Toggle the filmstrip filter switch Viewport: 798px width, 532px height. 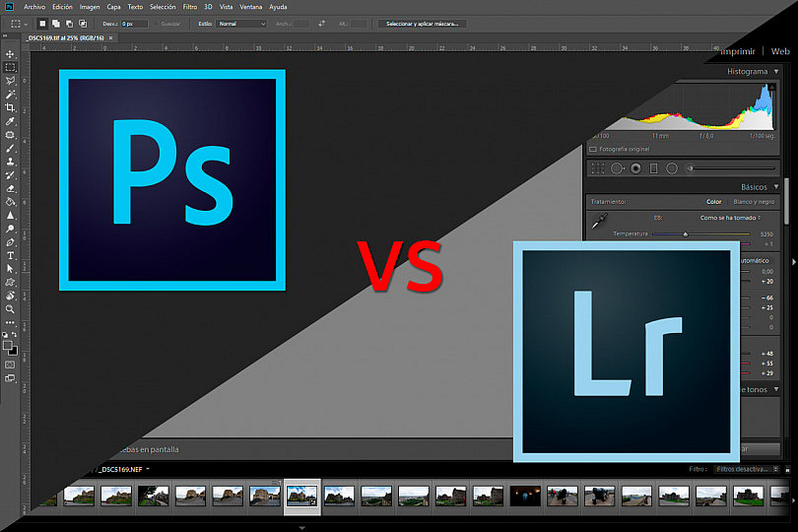[787, 469]
